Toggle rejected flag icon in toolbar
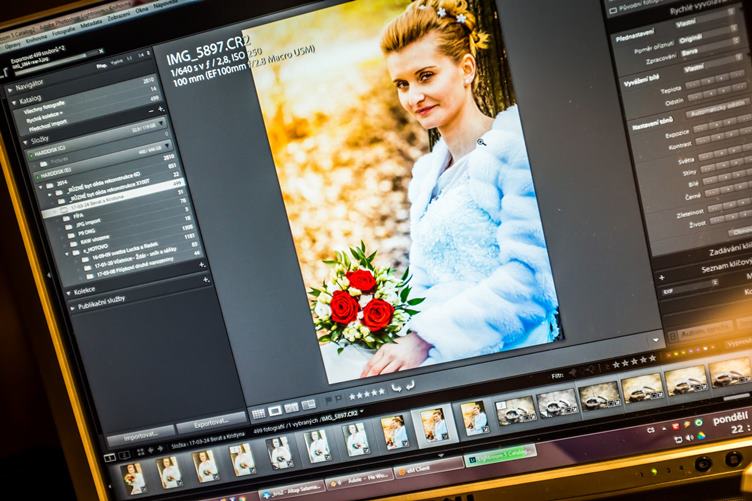This screenshot has width=752, height=501. pos(339,398)
